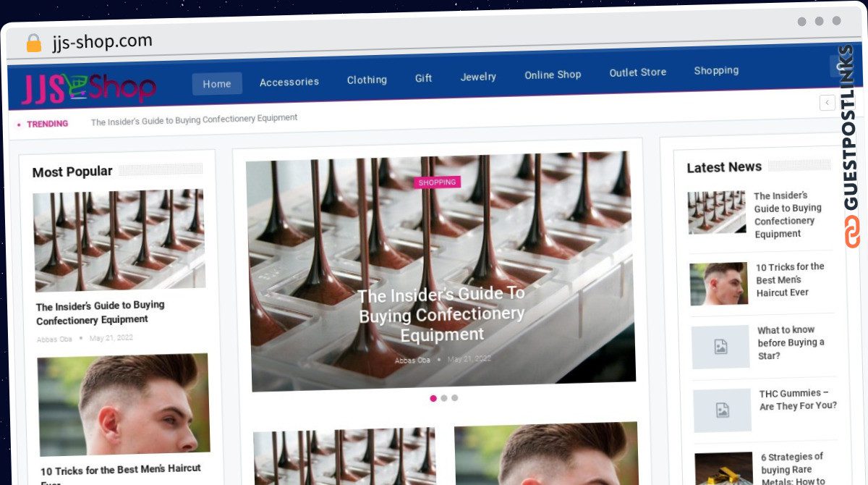Viewport: 868px width, 485px height.
Task: Open chocolate thumbnail in Latest News
Action: [x=717, y=212]
